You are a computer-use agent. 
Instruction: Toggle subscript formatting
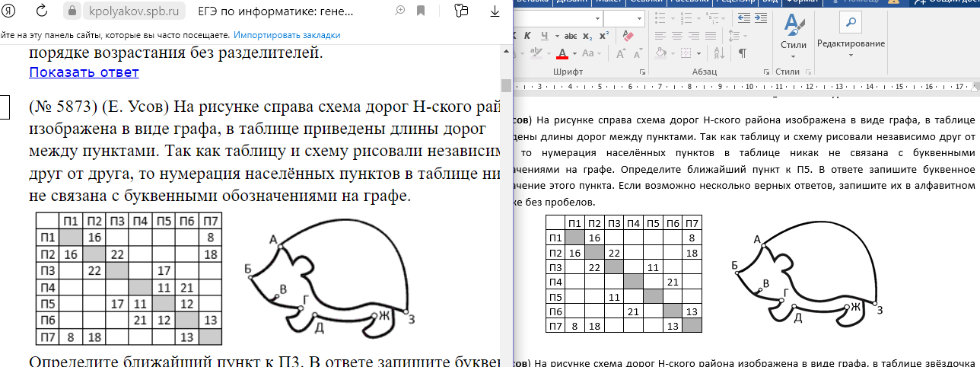coord(587,36)
